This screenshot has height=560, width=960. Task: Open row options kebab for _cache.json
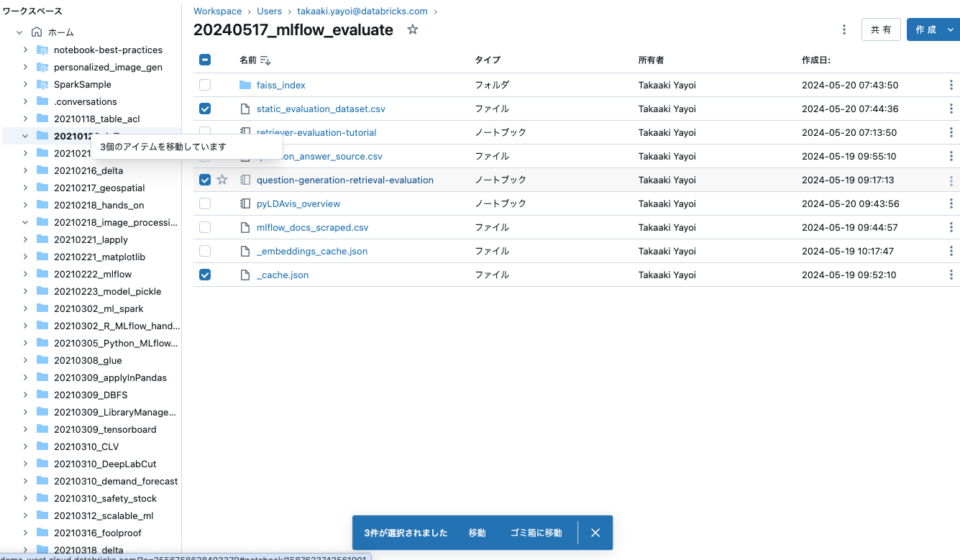tap(951, 275)
